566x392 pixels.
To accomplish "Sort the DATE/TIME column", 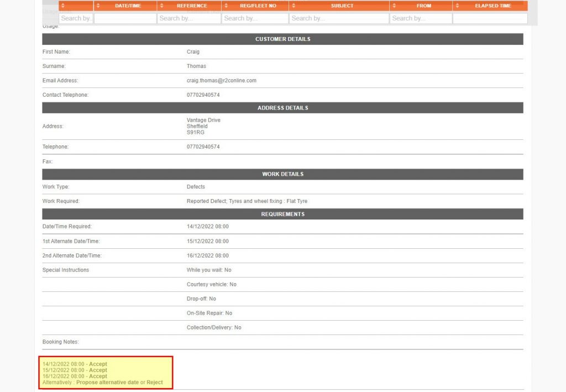I will [99, 6].
